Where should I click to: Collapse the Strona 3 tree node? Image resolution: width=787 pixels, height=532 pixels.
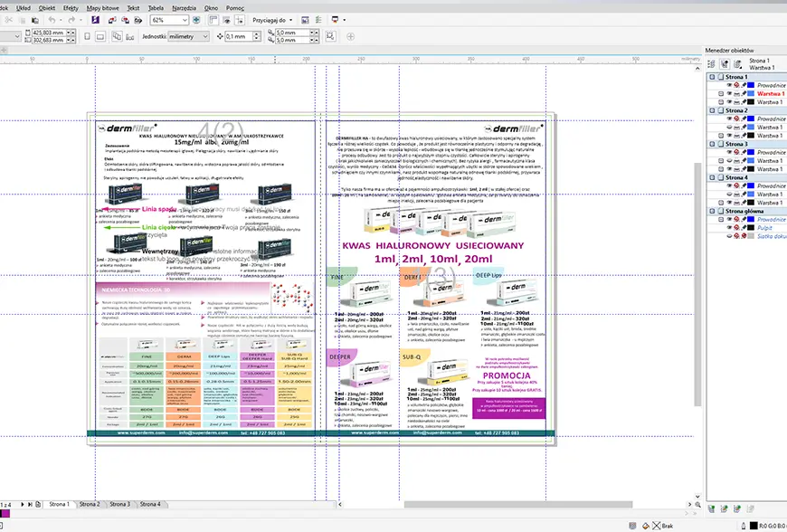(x=712, y=144)
